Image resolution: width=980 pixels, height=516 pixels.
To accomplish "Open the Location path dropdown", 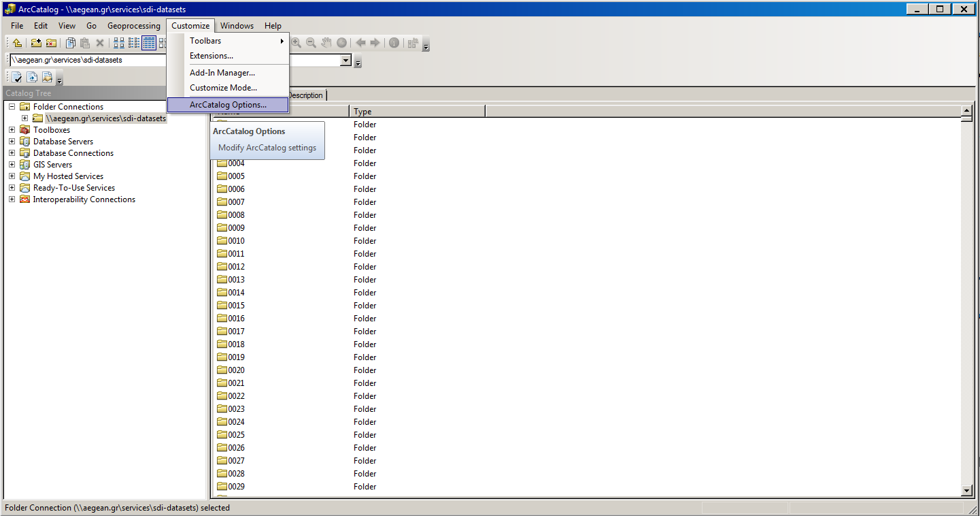I will pos(345,60).
